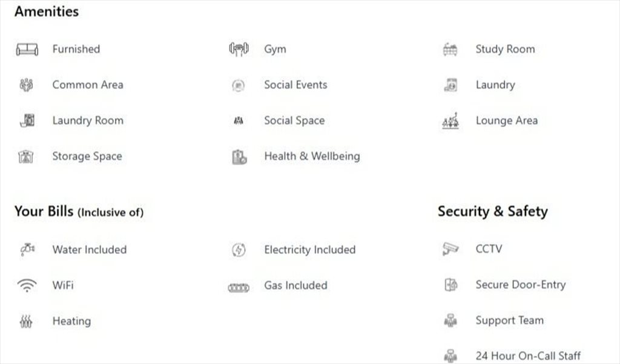Click the Secure Door-Entry icon
This screenshot has width=620, height=364.
click(x=450, y=285)
